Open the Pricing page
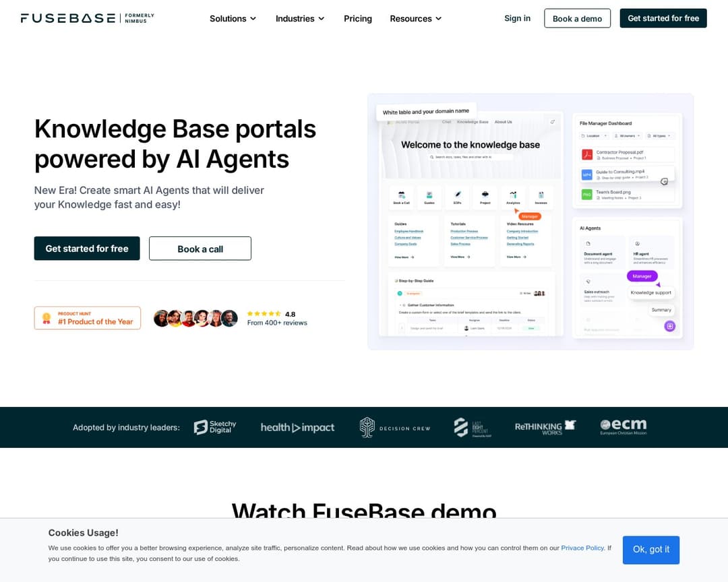The width and height of the screenshot is (728, 582). 357,19
